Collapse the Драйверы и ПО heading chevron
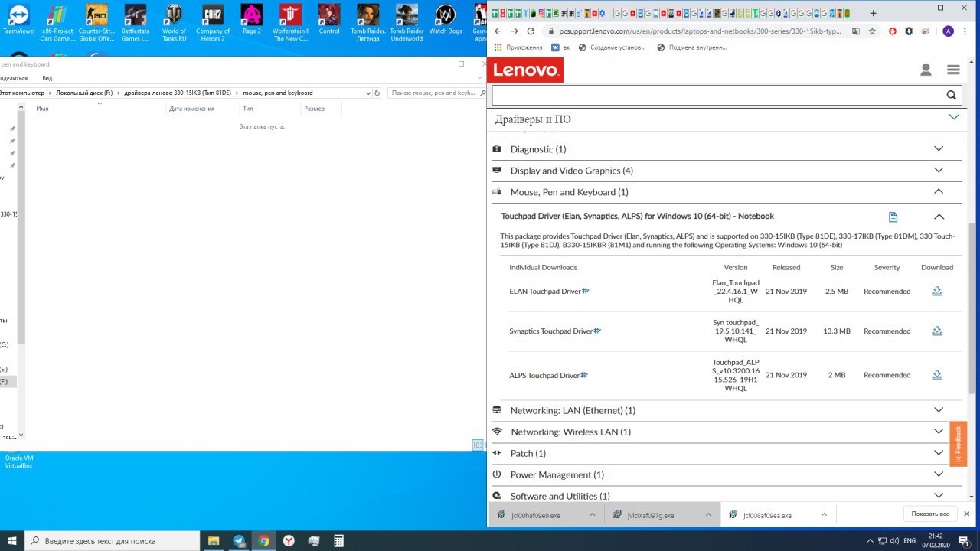 click(954, 117)
